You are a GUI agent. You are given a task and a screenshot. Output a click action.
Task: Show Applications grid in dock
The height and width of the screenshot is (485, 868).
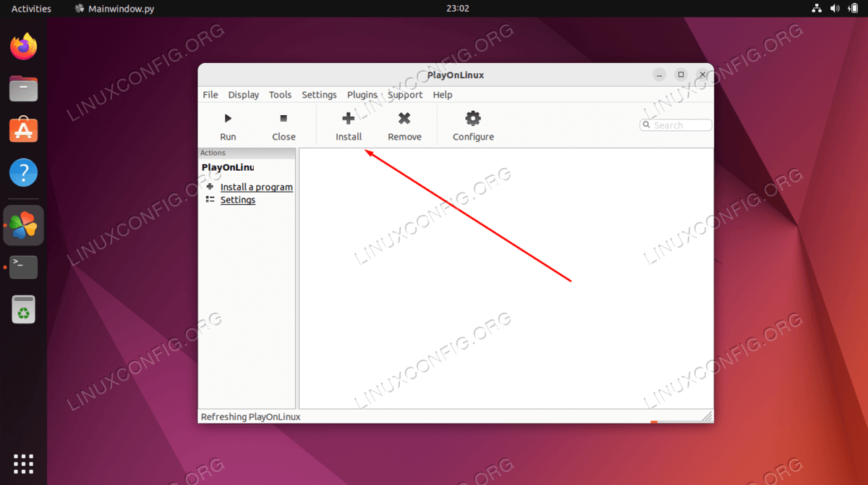click(x=24, y=464)
